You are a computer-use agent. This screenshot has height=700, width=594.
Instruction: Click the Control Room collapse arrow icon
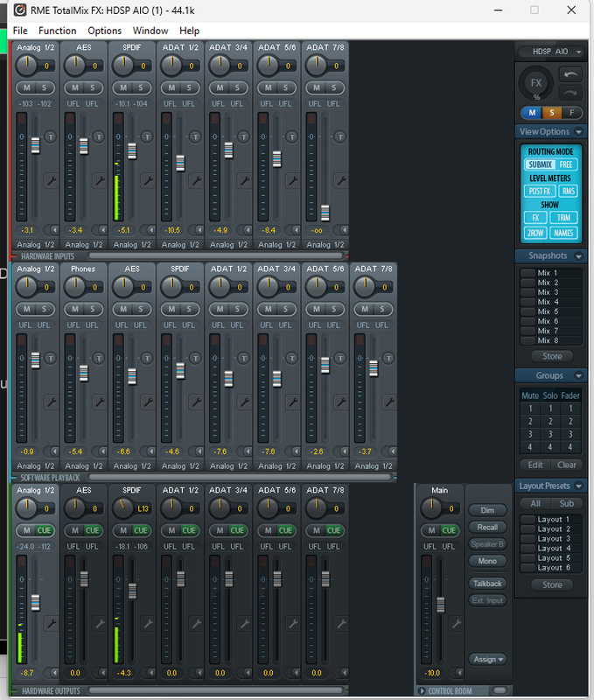(x=422, y=691)
